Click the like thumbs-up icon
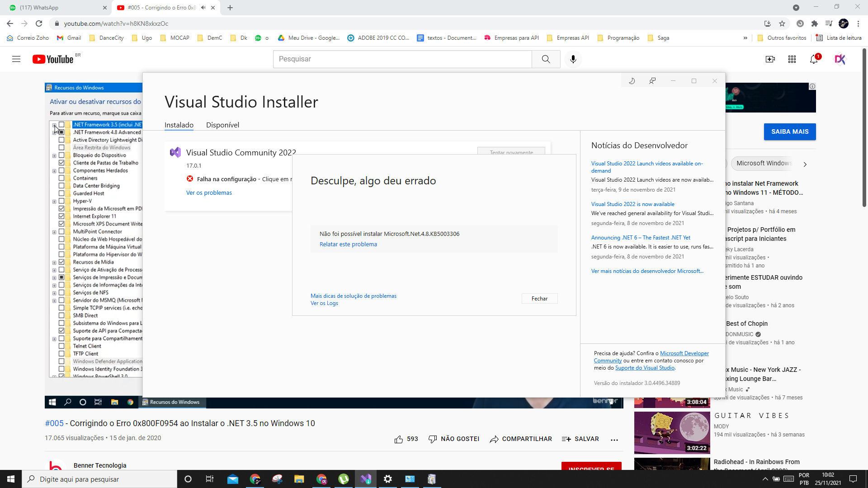The width and height of the screenshot is (868, 488). click(399, 439)
